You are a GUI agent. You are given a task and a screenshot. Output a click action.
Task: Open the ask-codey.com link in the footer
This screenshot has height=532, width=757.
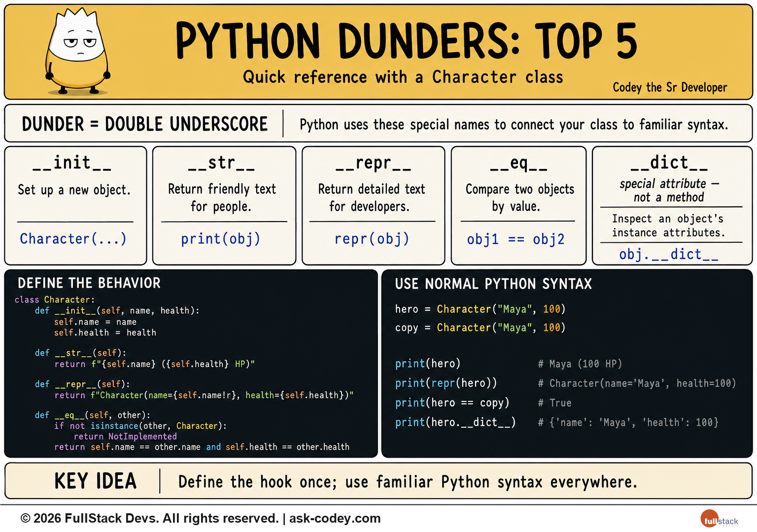coord(335,519)
